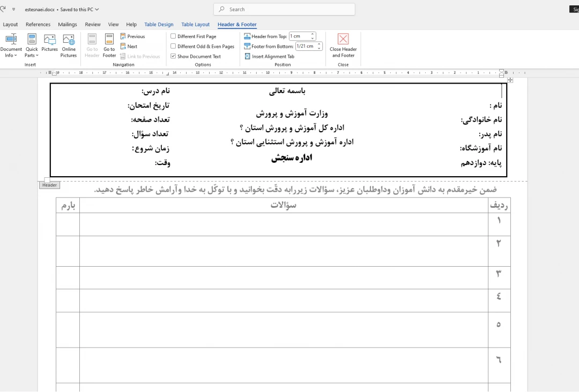Expand the Saved to this PC dropdown

click(x=97, y=9)
